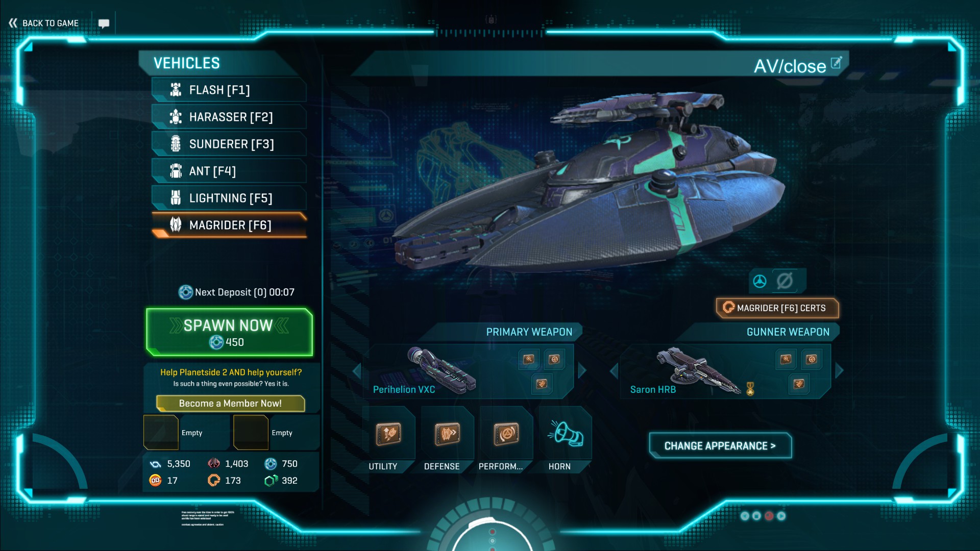
Task: Open Change Appearance
Action: pos(720,446)
